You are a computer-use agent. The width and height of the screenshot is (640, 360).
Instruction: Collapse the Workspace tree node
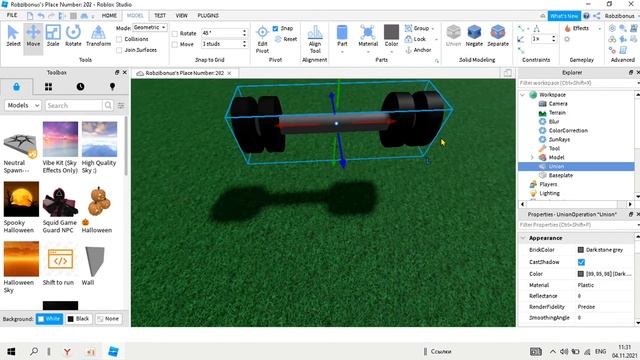(x=523, y=95)
